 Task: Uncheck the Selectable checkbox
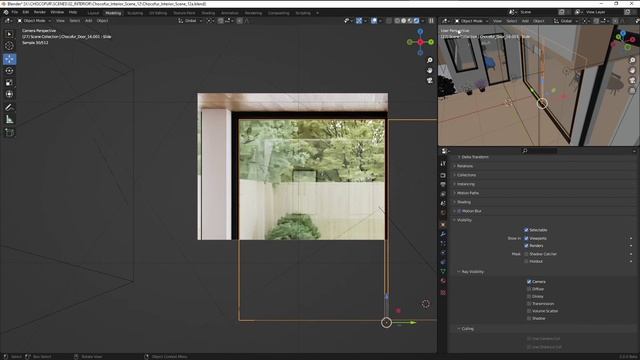tap(526, 230)
